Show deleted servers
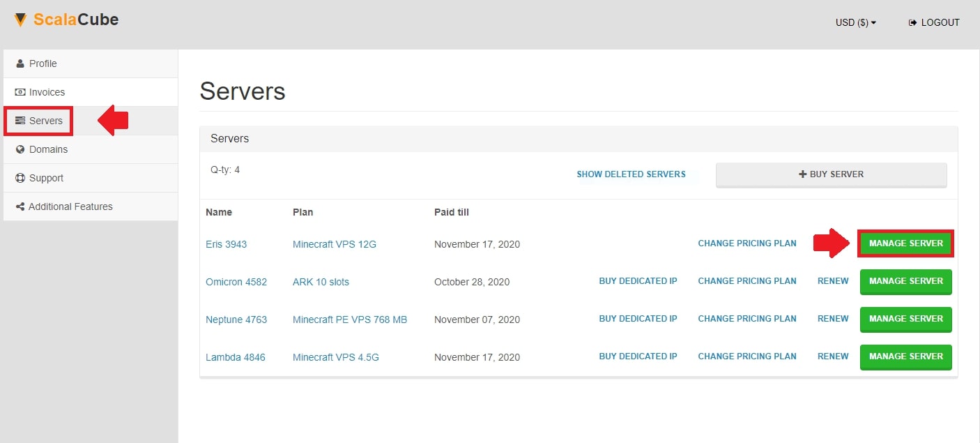Screen dimensions: 980x443 631,174
